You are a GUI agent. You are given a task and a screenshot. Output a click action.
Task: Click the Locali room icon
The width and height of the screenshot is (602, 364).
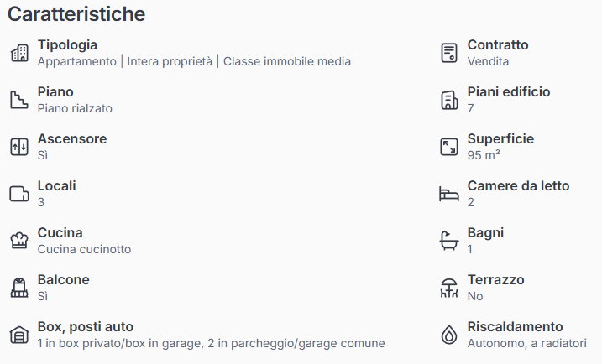coord(18,195)
